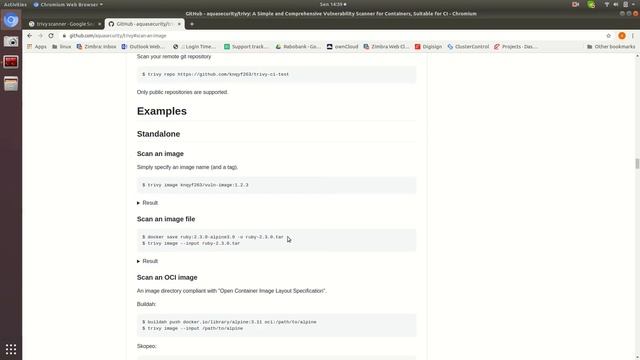Click the Standalone heading
Image resolution: width=640 pixels, height=360 pixels.
[x=158, y=134]
